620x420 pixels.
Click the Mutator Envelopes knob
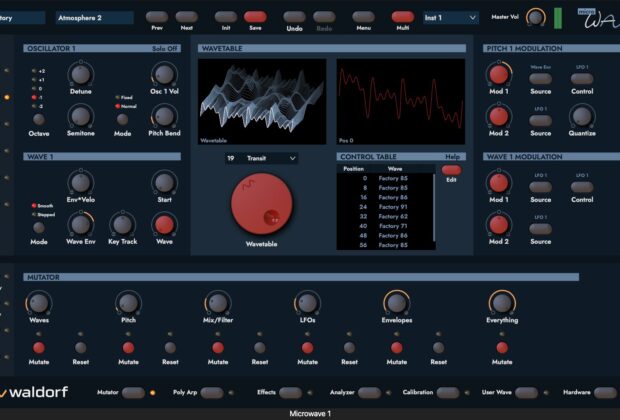[397, 303]
